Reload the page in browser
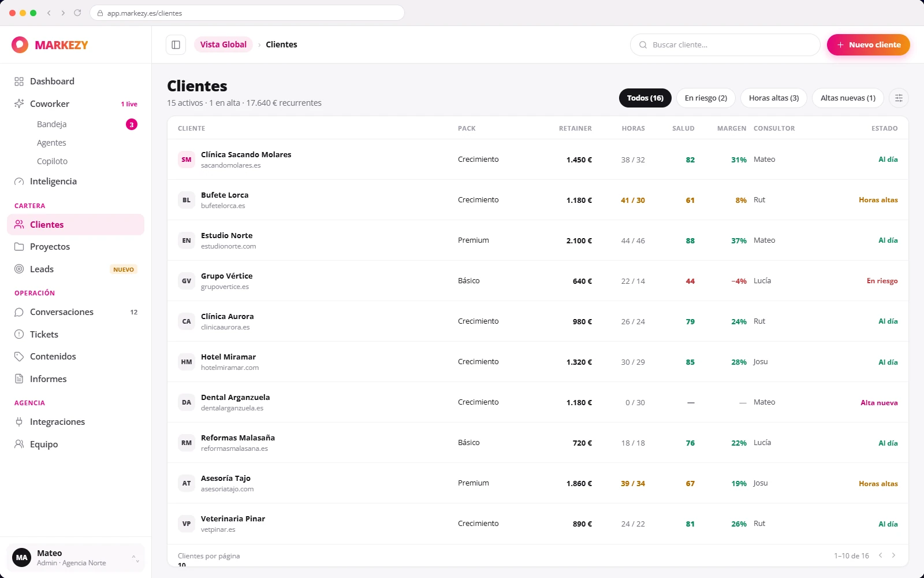924x578 pixels. 77,13
